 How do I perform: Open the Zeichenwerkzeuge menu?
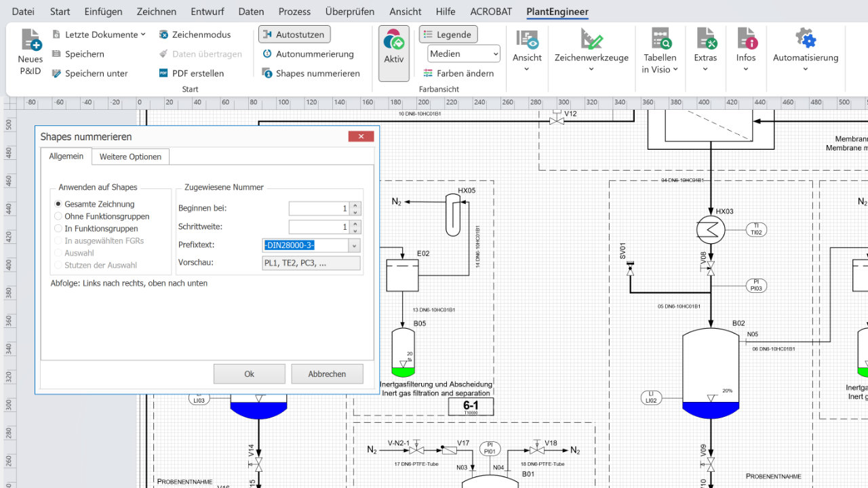[591, 52]
